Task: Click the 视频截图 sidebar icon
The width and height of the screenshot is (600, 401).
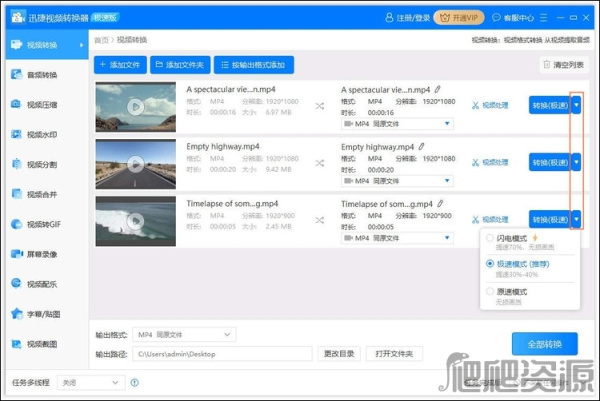Action: point(16,344)
